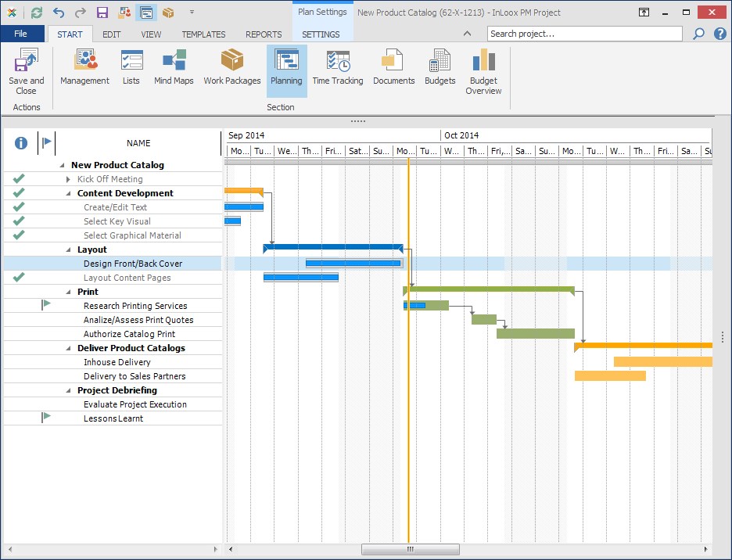Collapse the New Product Catalog tree node

[62, 165]
